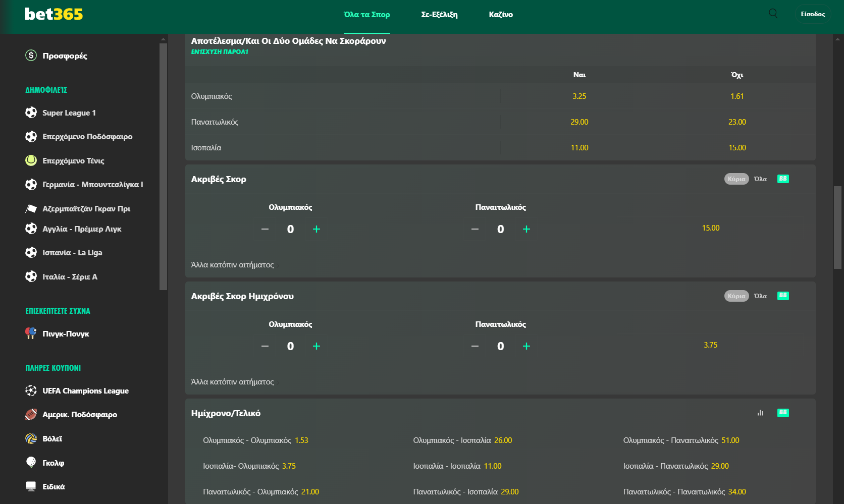844x504 pixels.
Task: Open the search magnifier icon
Action: pos(773,14)
